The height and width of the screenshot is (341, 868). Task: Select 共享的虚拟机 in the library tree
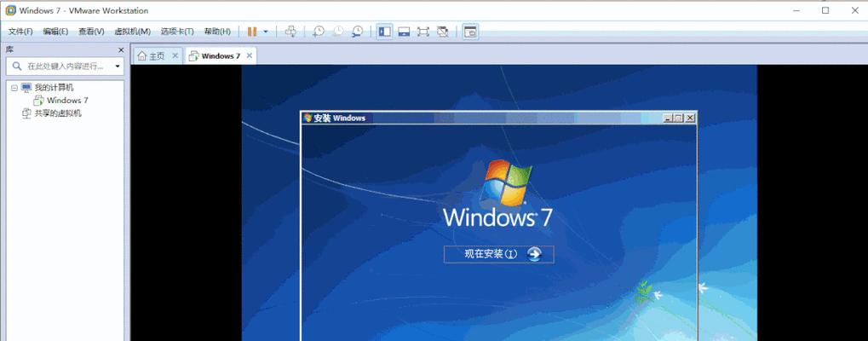click(58, 113)
